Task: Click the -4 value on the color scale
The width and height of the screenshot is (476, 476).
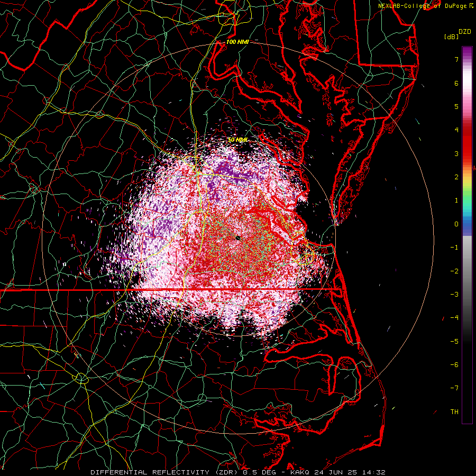Action: click(x=454, y=318)
